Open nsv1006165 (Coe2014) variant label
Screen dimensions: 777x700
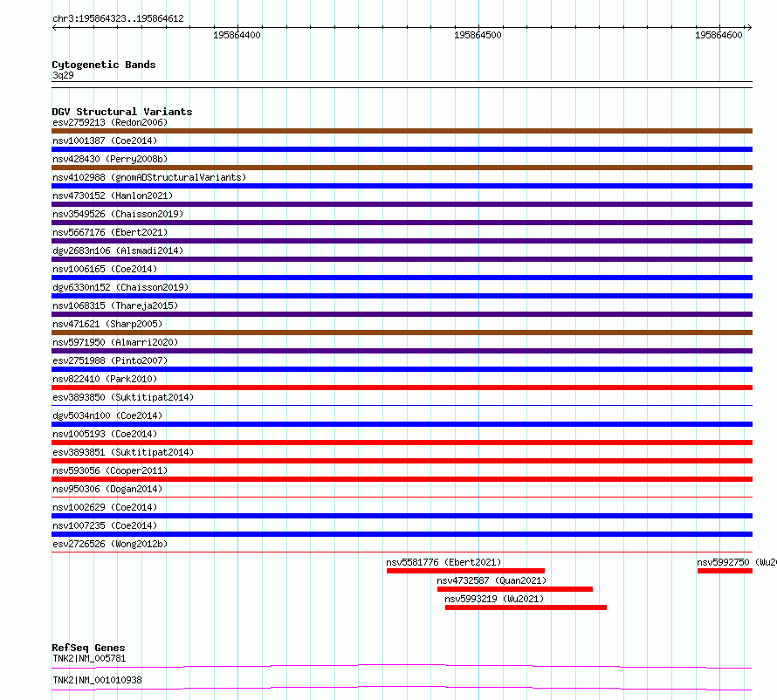click(x=105, y=269)
